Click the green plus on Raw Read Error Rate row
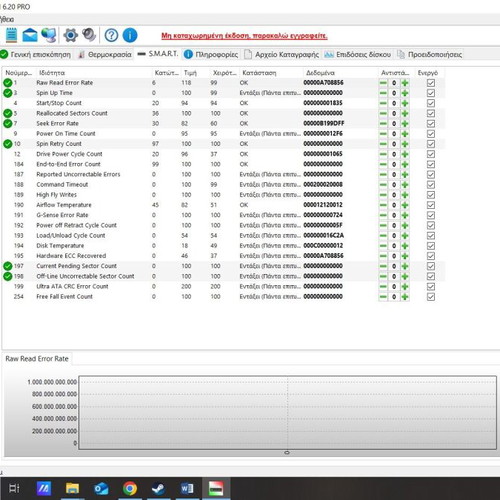 [x=405, y=83]
